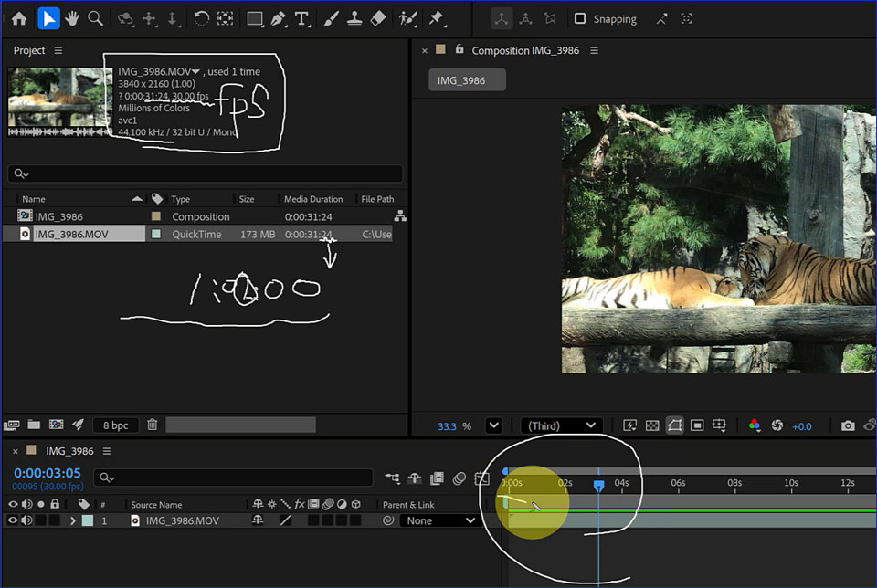Screen dimensions: 877x588
Task: Click the blue playhead on the timeline
Action: pos(599,487)
